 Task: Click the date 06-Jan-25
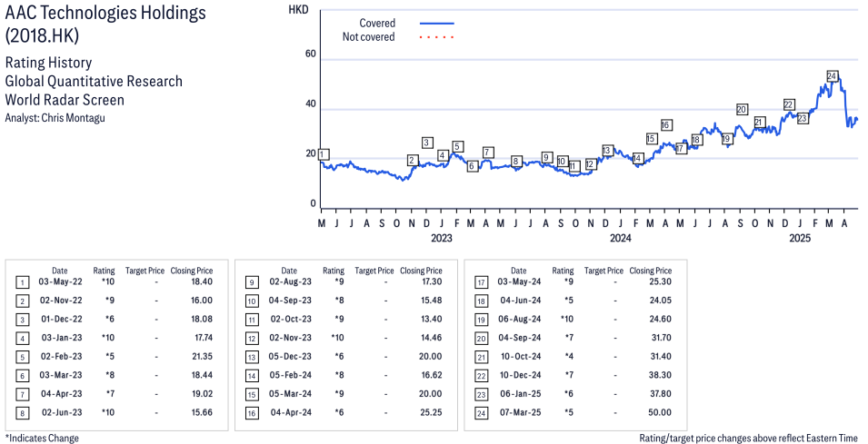pos(521,394)
